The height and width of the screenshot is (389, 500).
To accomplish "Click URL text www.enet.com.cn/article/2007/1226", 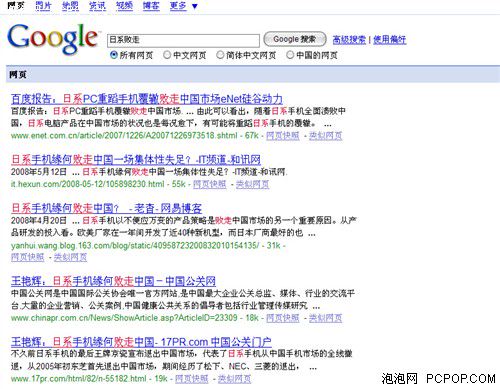I will tap(124, 136).
